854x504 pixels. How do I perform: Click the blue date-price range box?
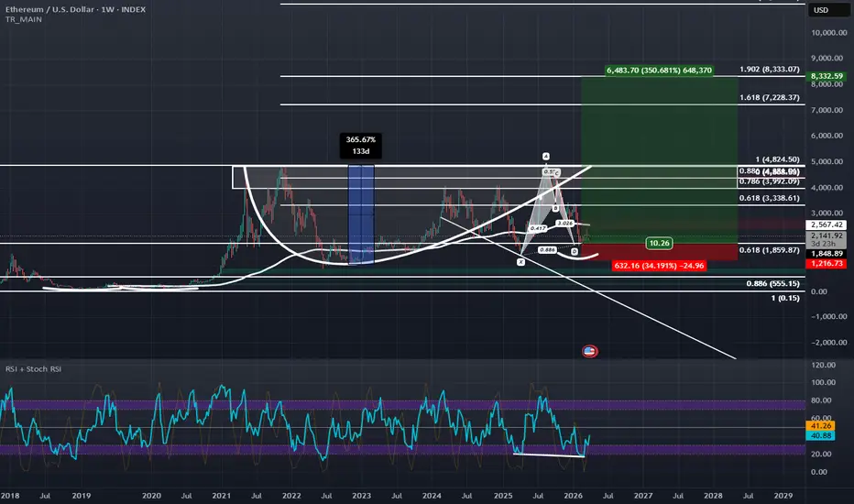[x=361, y=214]
